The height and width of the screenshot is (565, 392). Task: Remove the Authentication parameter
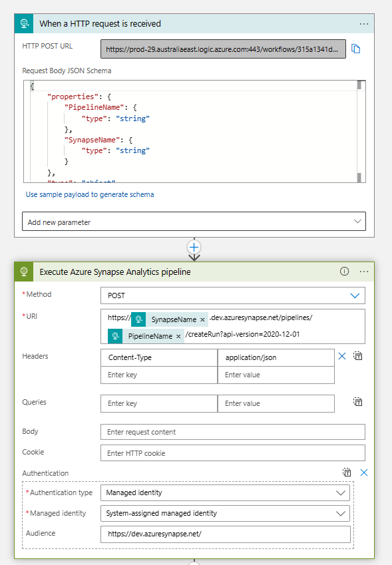tap(364, 472)
